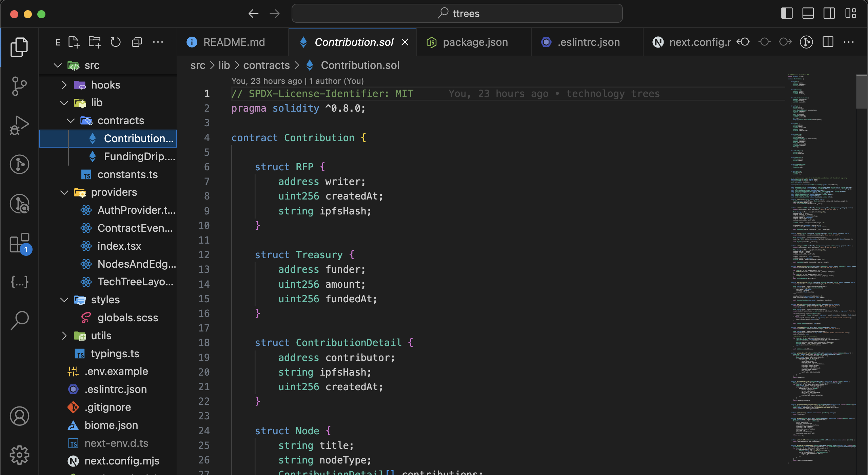Viewport: 868px width, 475px height.
Task: Toggle the bottom panel visibility
Action: (x=808, y=14)
